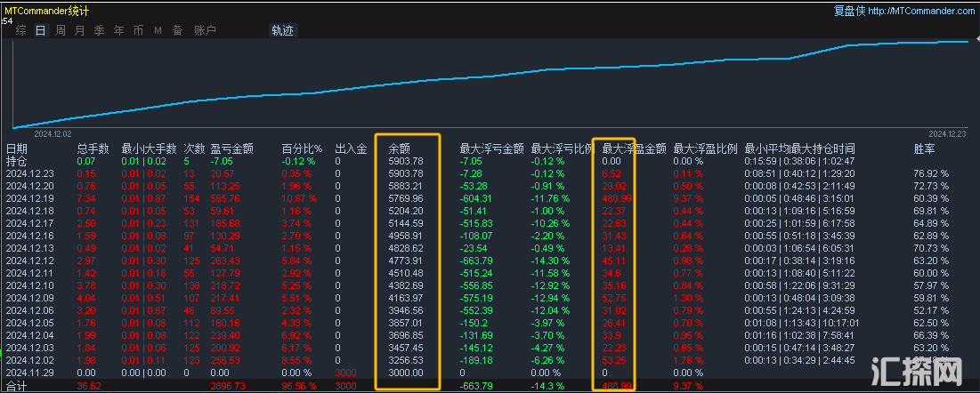Click the profit value 565.76
This screenshot has width=980, height=393.
click(225, 198)
